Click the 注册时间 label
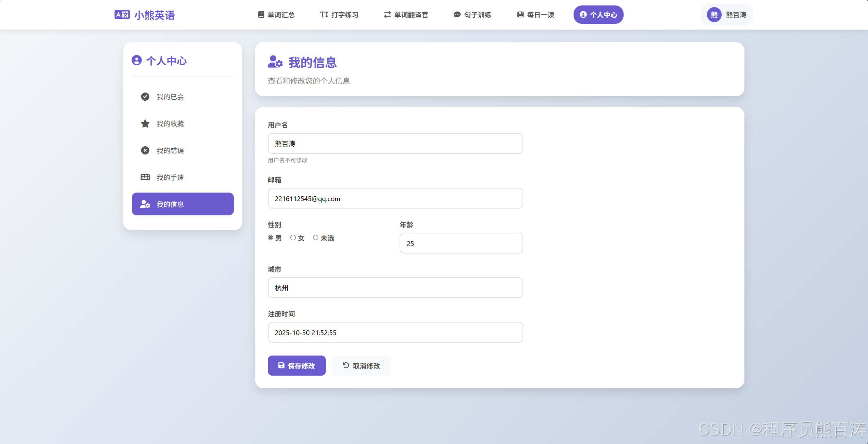 [x=281, y=314]
